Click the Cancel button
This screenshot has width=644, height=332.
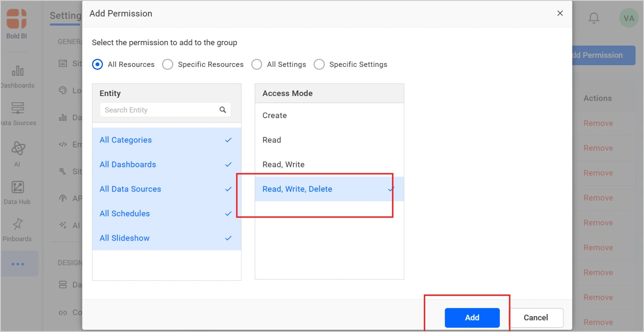pyautogui.click(x=536, y=318)
